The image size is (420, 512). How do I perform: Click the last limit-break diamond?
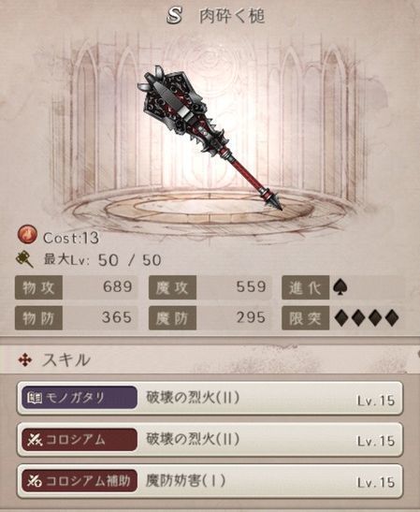[x=392, y=318]
